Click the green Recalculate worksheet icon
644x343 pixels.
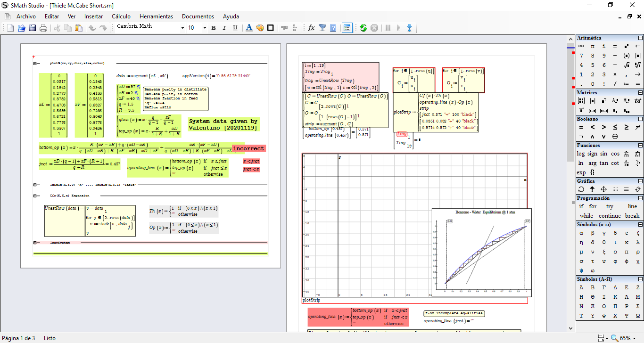pyautogui.click(x=363, y=28)
